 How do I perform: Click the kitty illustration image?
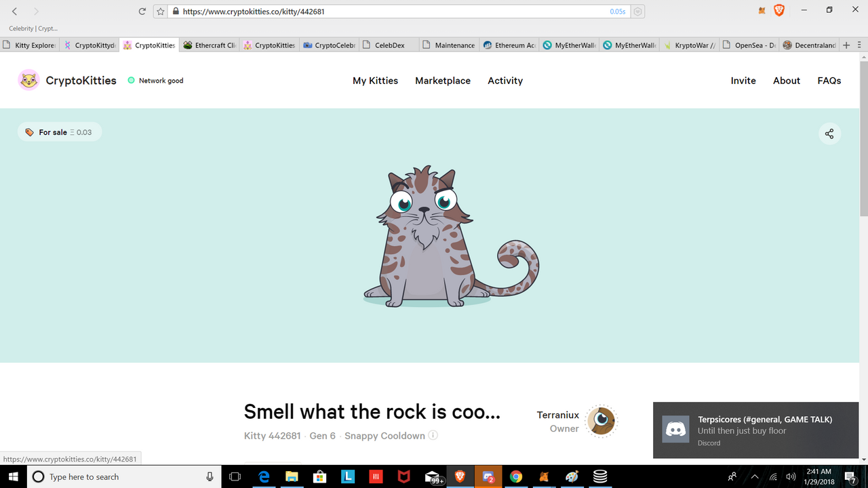point(450,237)
